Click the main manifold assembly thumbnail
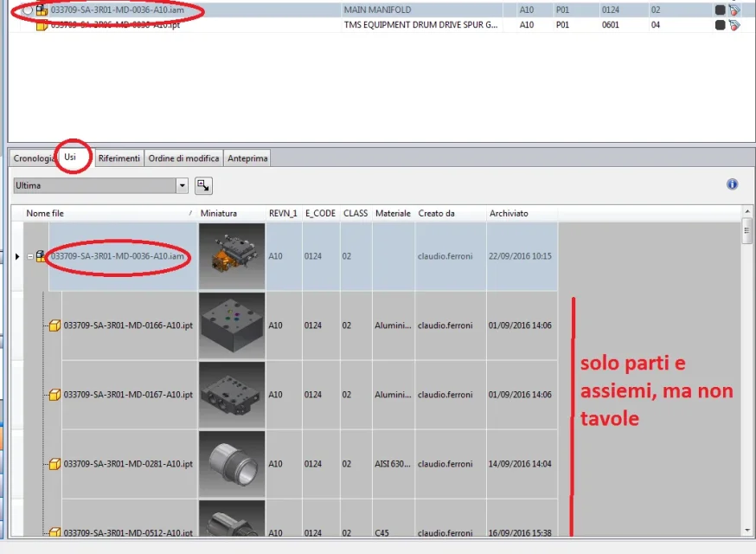Viewport: 756px width, 554px height. coord(232,256)
